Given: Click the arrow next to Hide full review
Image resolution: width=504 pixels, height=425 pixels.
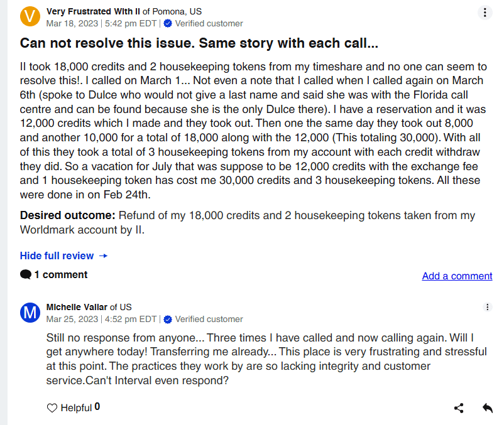Looking at the screenshot, I should (104, 256).
